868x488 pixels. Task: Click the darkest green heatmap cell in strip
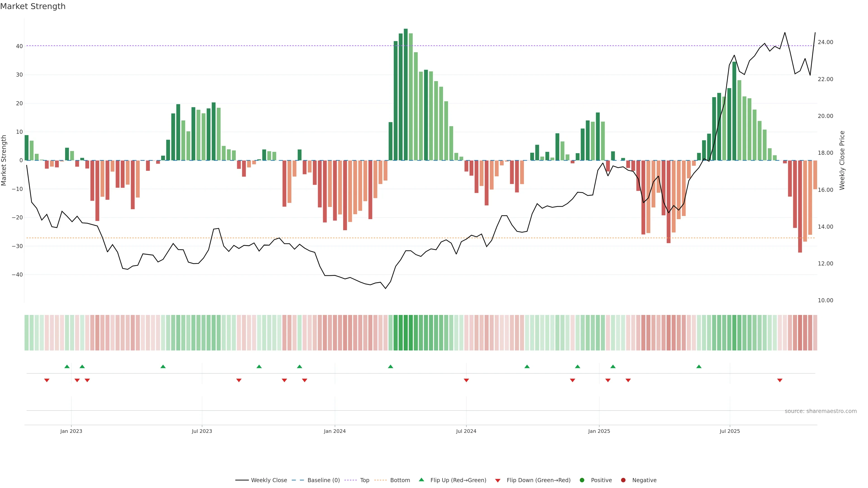point(406,333)
